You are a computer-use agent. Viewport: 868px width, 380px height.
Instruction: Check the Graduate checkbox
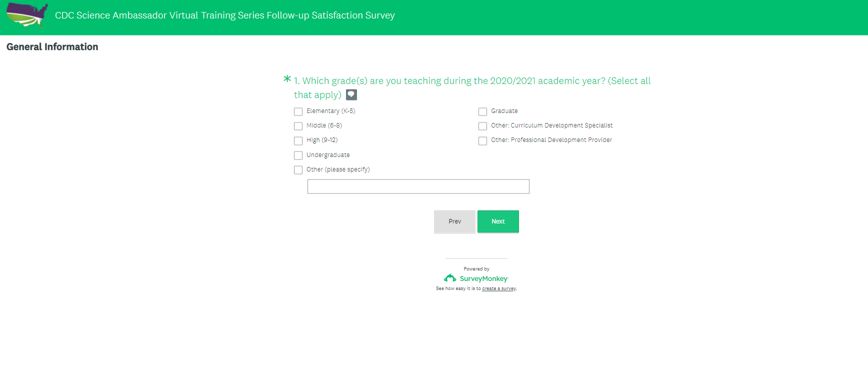[482, 111]
